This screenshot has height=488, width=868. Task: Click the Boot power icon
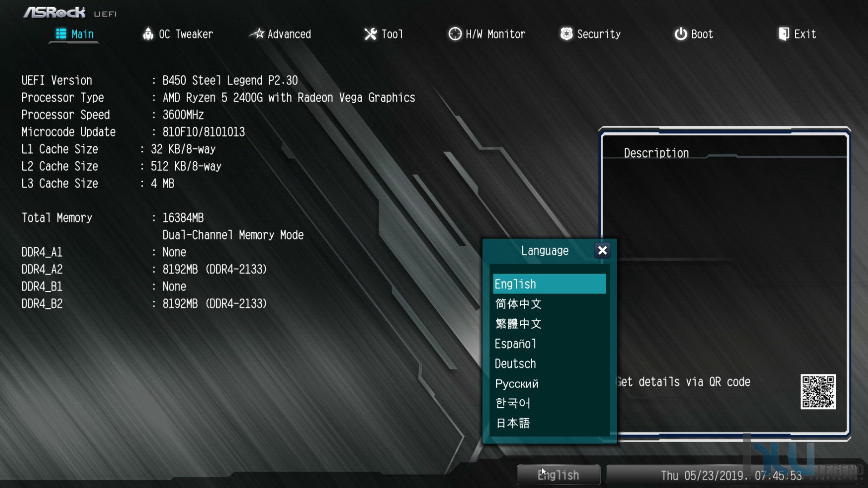pos(680,34)
